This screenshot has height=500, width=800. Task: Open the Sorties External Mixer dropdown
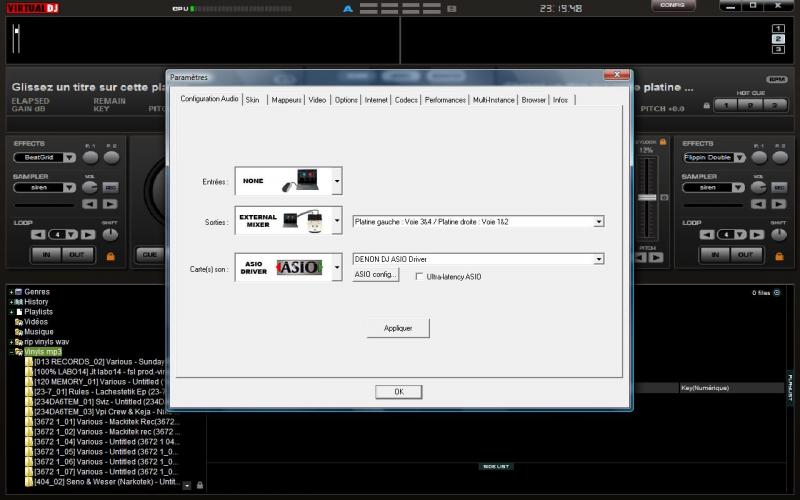(x=337, y=221)
